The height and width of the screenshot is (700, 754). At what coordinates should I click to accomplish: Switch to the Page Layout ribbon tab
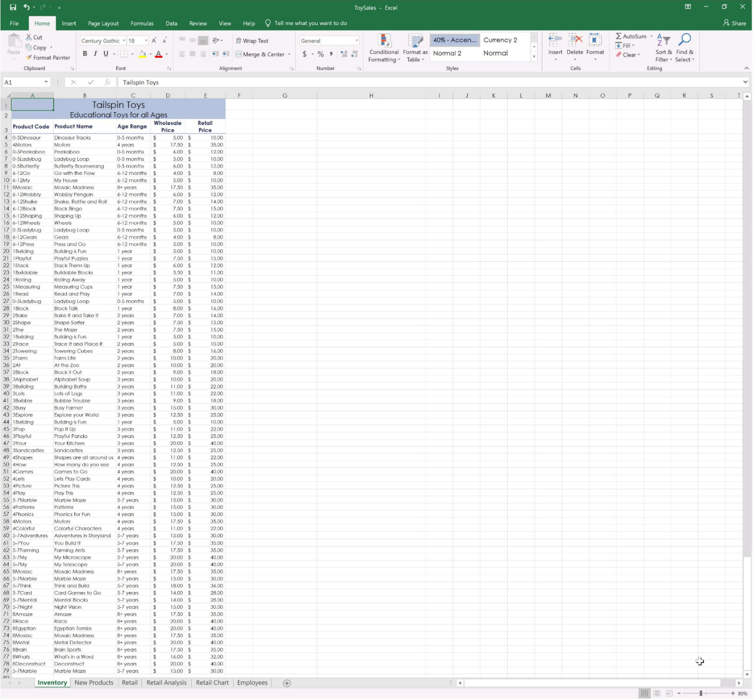tap(103, 23)
